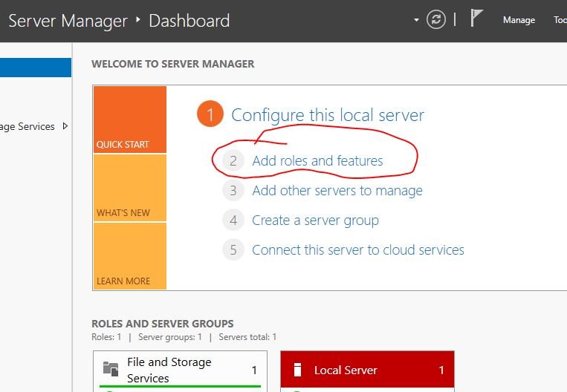Screen dimensions: 567x392
Task: Open the dropdown arrow beside the refresh icon
Action: (416, 20)
